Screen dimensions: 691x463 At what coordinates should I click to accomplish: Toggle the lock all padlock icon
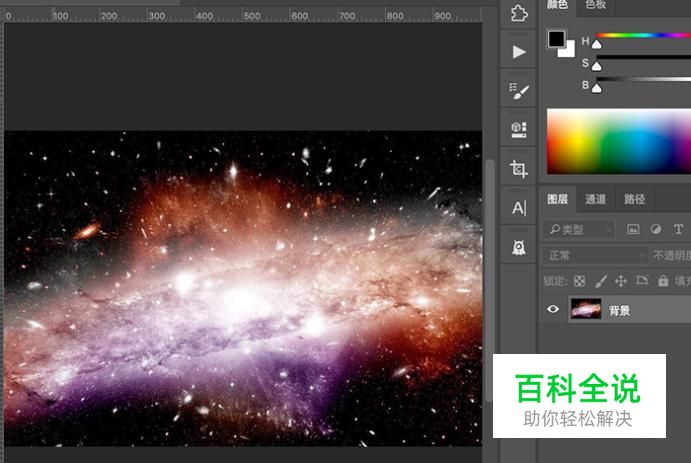coord(663,281)
